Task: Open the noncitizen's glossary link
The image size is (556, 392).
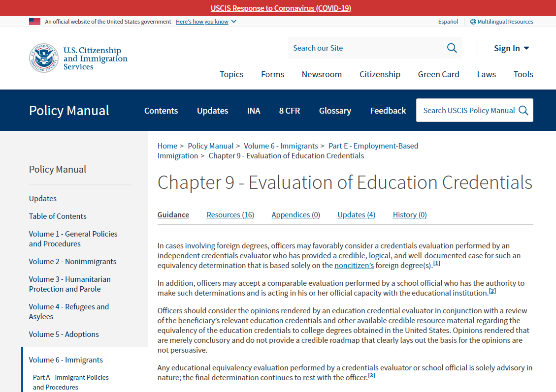Action: tap(354, 266)
